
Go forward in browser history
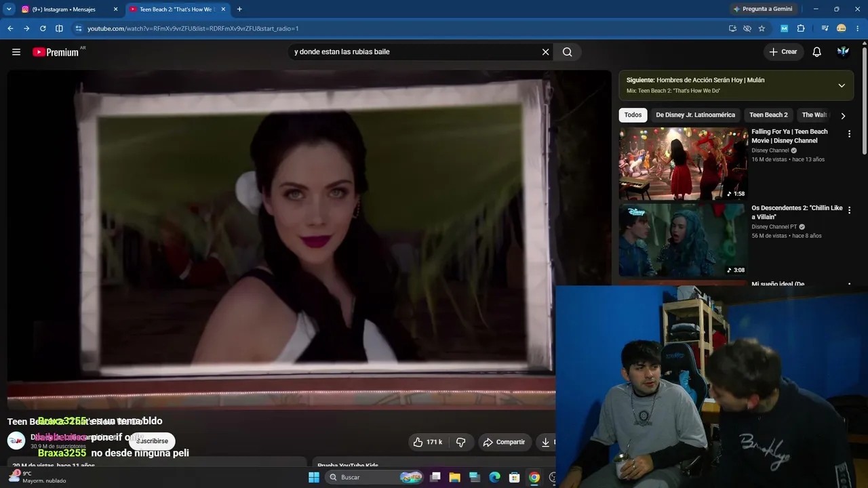26,28
